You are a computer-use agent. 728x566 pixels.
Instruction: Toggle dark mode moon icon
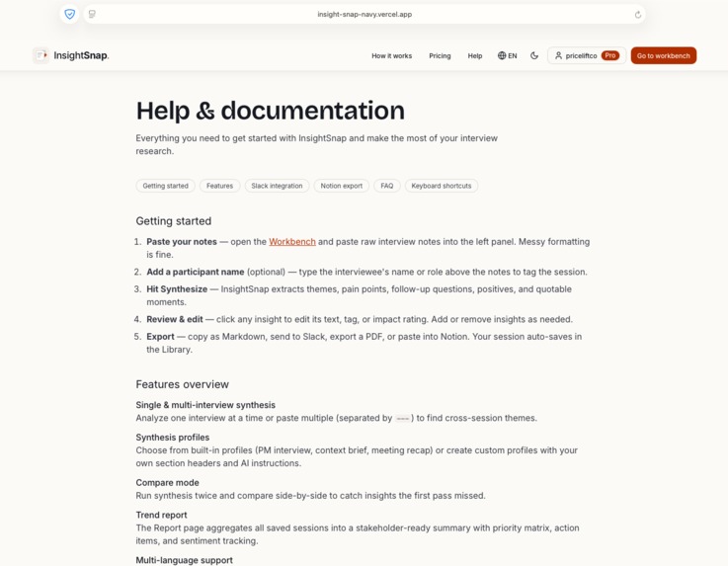534,55
